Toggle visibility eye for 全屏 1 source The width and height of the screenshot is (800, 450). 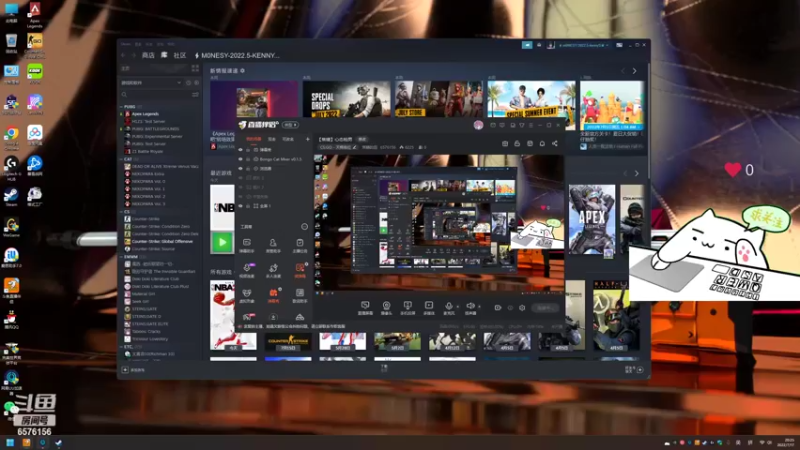[x=241, y=206]
